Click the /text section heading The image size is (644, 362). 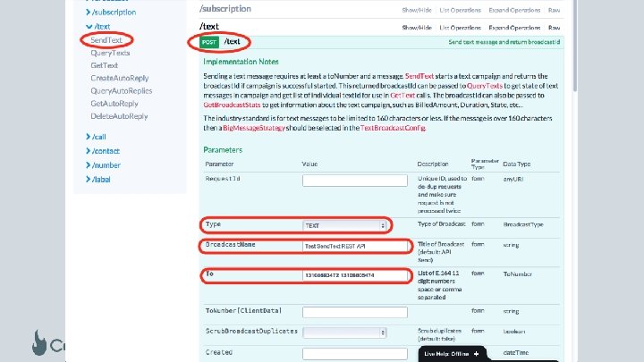pyautogui.click(x=209, y=27)
